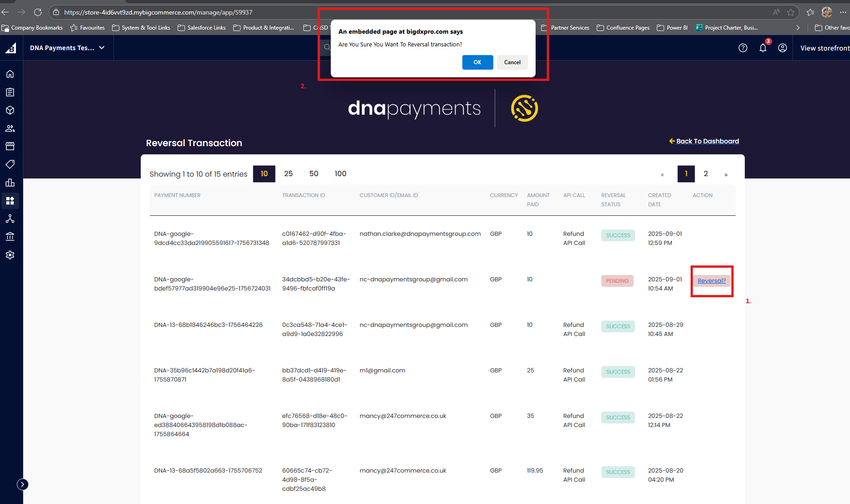The image size is (850, 504).
Task: Open the Products box icon in sidebar
Action: click(10, 110)
